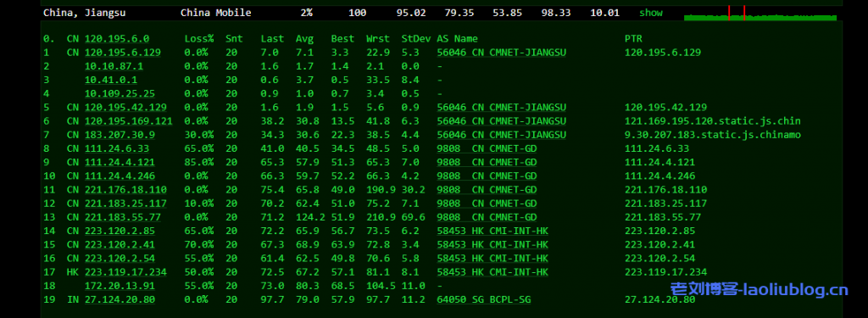This screenshot has height=318, width=868.
Task: Click the green latency graph thumbnail
Action: 760,13
